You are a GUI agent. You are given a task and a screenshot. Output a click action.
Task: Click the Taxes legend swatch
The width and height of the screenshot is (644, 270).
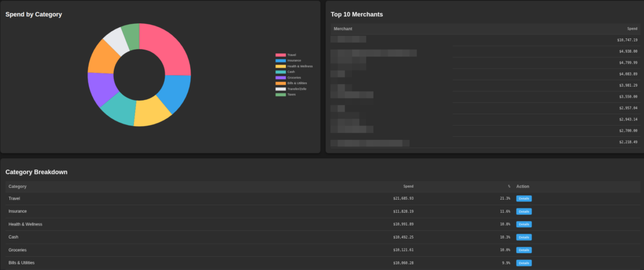pos(280,95)
